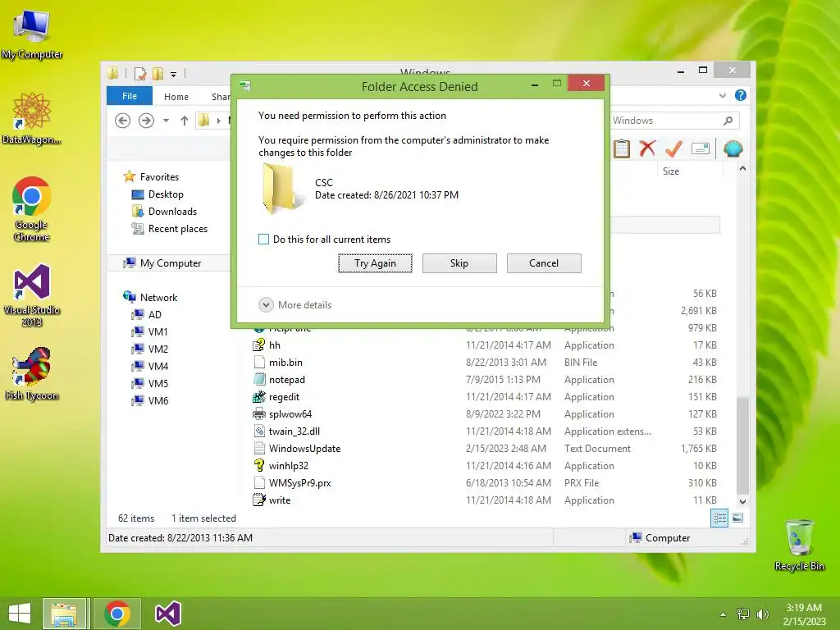This screenshot has width=840, height=630.
Task: Select VM1 under Network
Action: (x=157, y=331)
